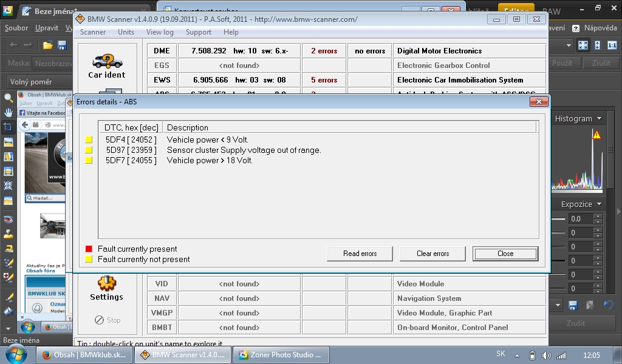Viewport: 622px width, 364px height.
Task: Select the zoom magnifier tool in Zoner
Action: (x=8, y=98)
